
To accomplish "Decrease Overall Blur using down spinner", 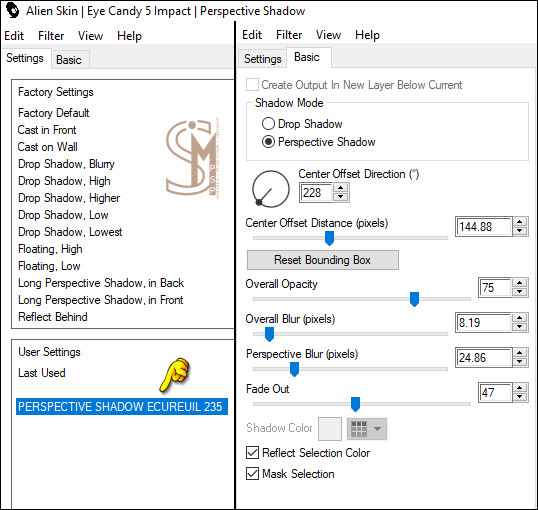I will click(520, 327).
